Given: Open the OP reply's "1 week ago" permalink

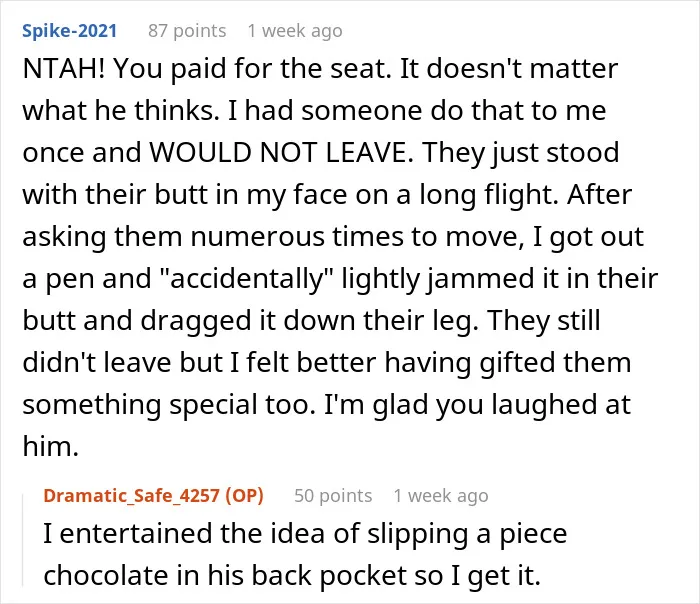Looking at the screenshot, I should click(x=441, y=496).
